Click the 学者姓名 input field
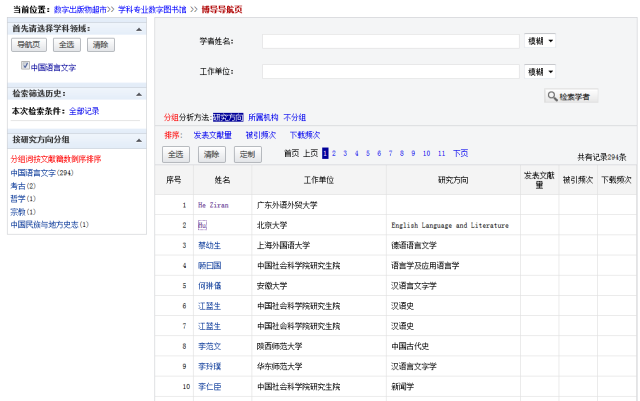The image size is (640, 401). pyautogui.click(x=391, y=41)
